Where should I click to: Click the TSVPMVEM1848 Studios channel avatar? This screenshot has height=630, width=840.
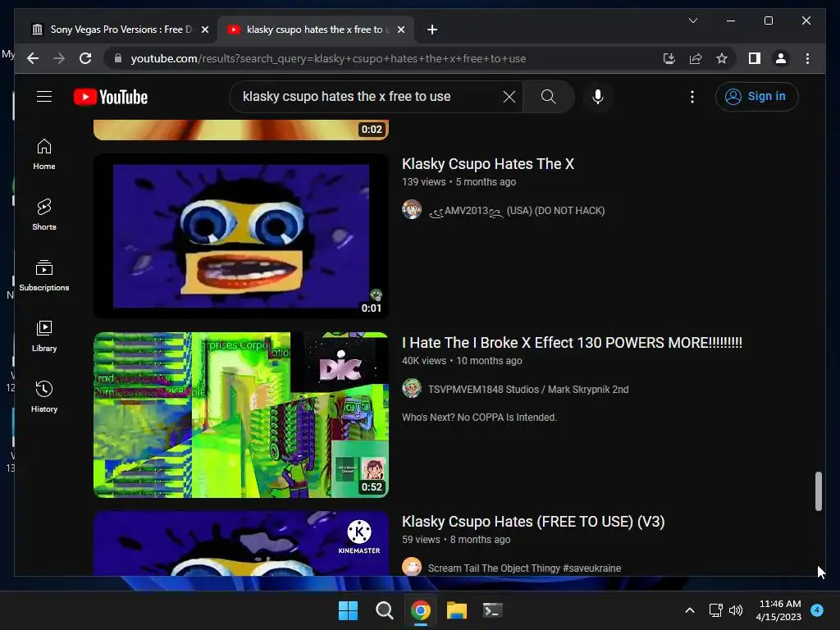(412, 388)
